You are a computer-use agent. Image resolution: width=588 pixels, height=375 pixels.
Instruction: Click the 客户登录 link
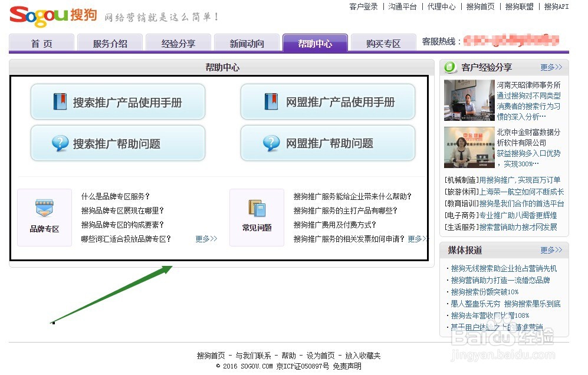tap(363, 6)
